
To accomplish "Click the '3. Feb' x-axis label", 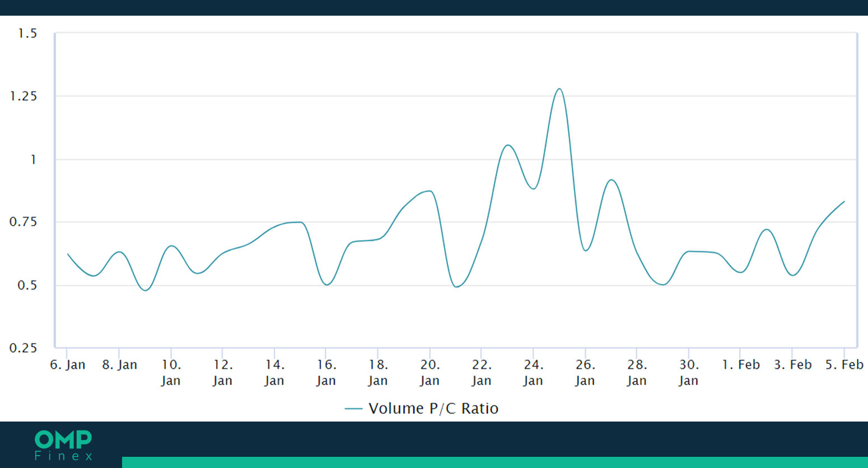I will click(792, 365).
